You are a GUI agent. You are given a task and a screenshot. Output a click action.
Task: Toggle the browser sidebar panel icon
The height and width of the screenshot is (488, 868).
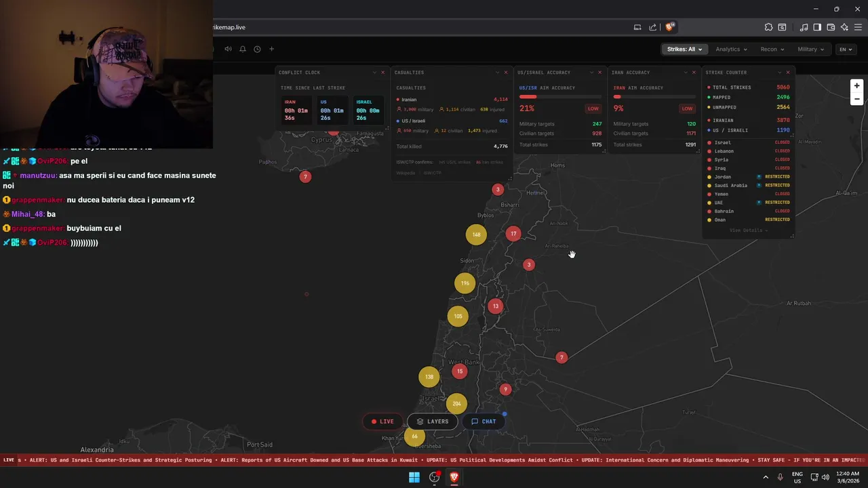coord(817,27)
